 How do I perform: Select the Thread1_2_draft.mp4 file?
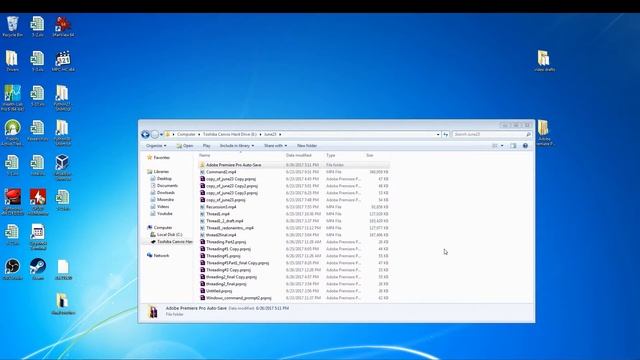click(224, 221)
